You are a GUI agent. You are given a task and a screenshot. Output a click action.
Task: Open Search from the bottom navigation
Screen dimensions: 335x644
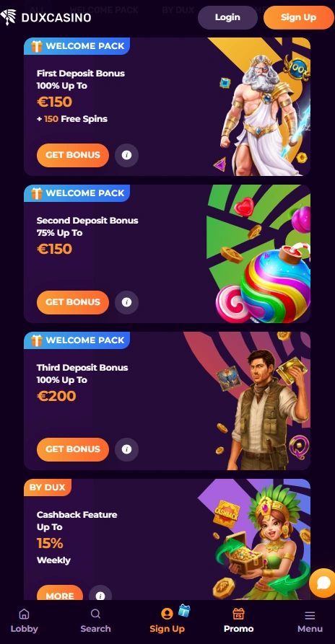[x=95, y=621]
